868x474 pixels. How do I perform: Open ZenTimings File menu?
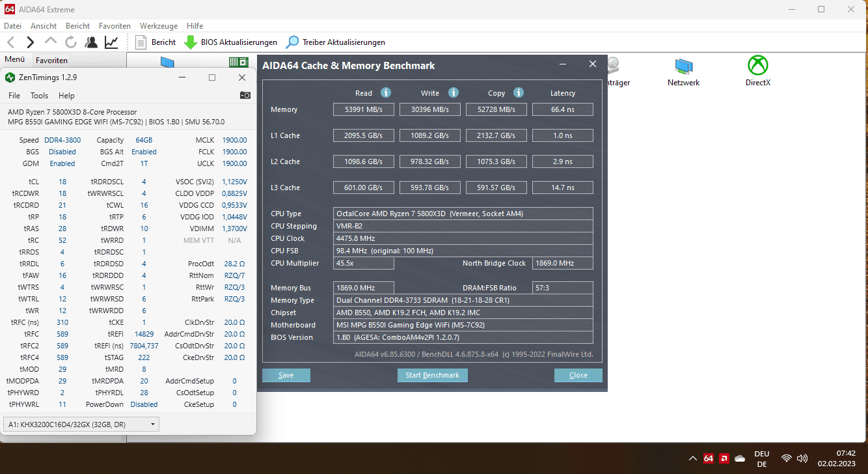point(14,96)
